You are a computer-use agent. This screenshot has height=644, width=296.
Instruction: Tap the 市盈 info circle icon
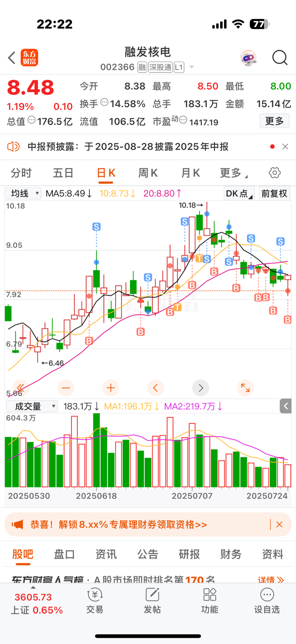click(x=183, y=120)
